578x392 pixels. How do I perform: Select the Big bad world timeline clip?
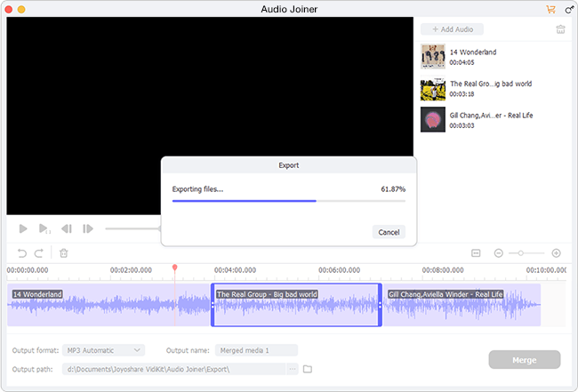(x=296, y=305)
